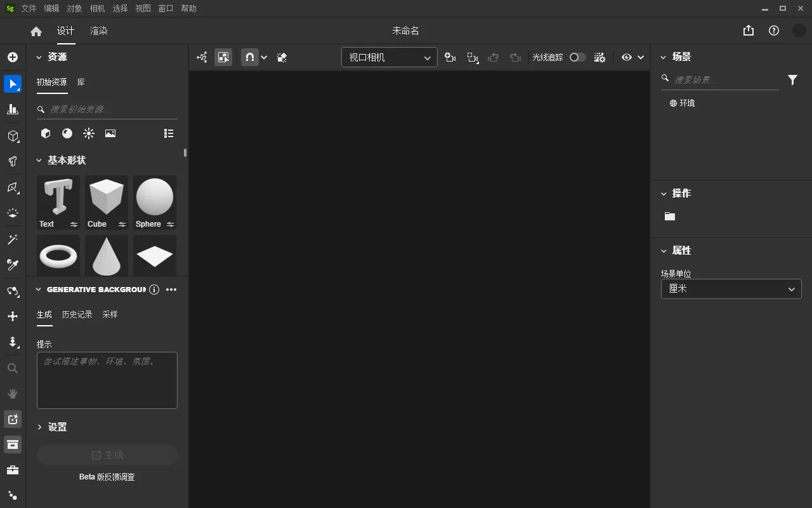
Task: Toggle the snapping magnet button
Action: coord(249,57)
